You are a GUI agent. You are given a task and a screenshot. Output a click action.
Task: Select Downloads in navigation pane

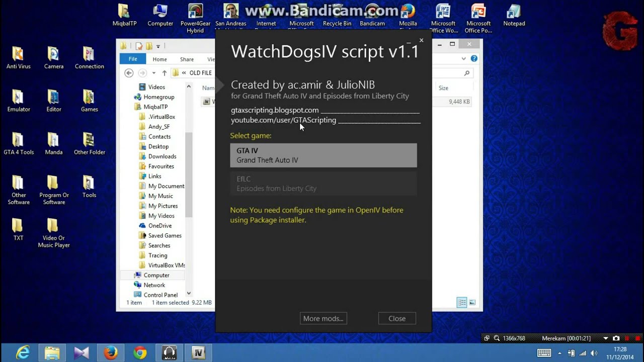tap(162, 156)
